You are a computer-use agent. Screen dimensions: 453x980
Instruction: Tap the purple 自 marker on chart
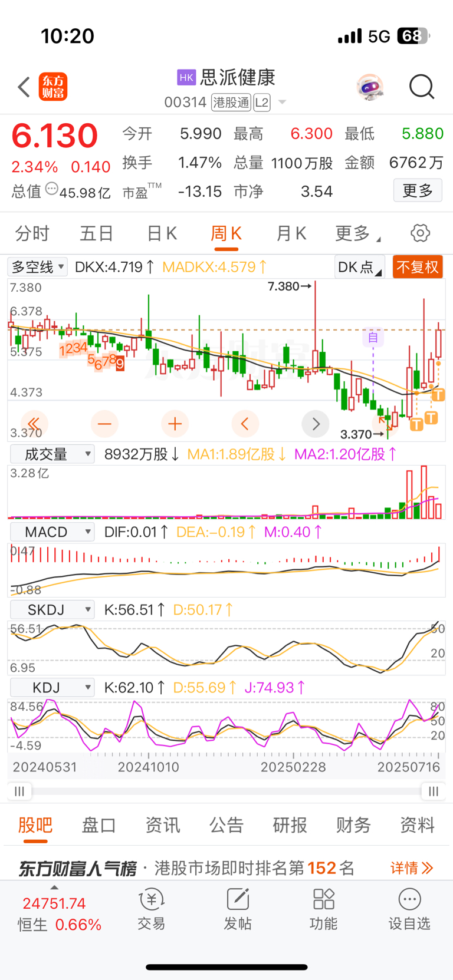[373, 337]
